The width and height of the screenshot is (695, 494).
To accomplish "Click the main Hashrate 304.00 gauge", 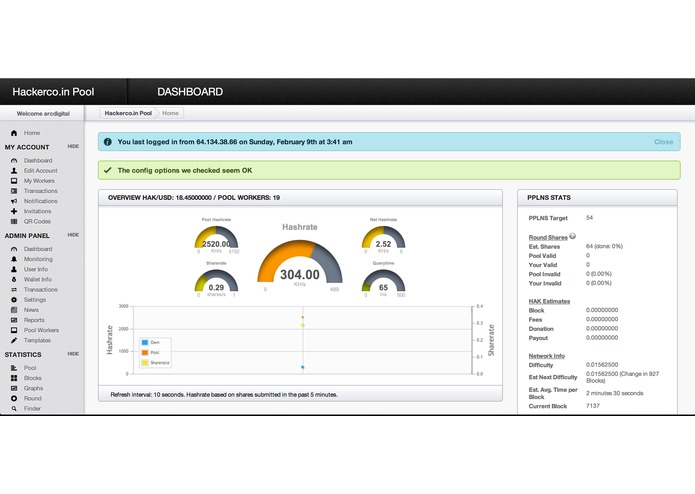I will tap(300, 261).
